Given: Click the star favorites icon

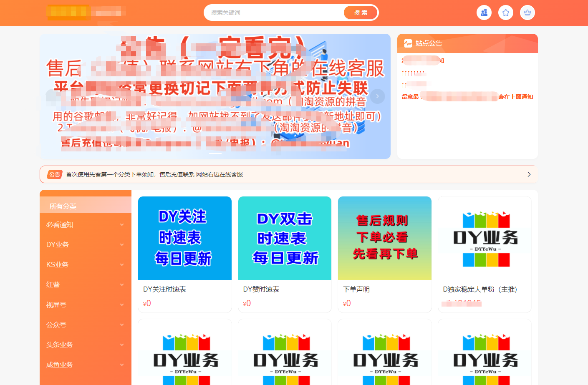Looking at the screenshot, I should 505,13.
